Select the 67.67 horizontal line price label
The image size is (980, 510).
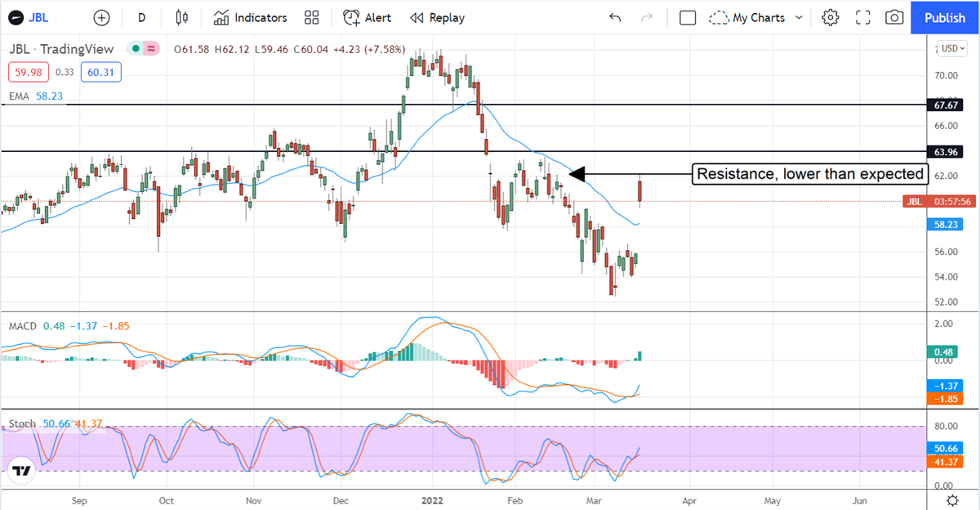[x=946, y=105]
